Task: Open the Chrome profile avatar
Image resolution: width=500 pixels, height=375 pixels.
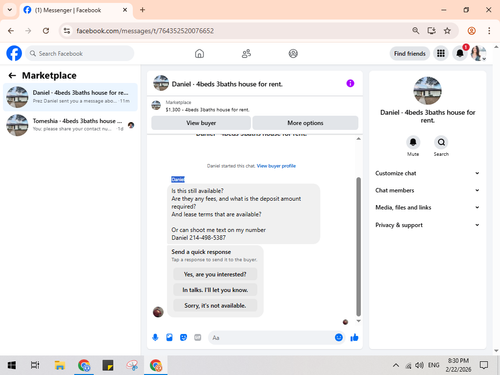Action: (x=471, y=31)
